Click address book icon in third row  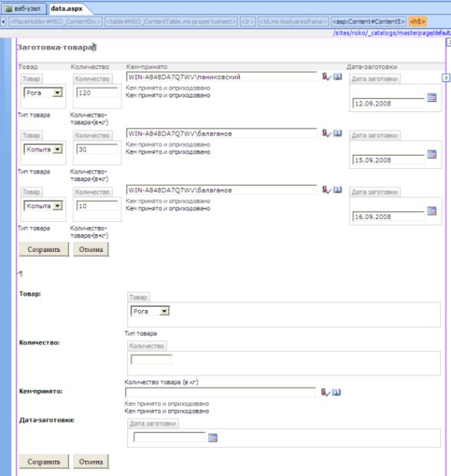pos(337,190)
